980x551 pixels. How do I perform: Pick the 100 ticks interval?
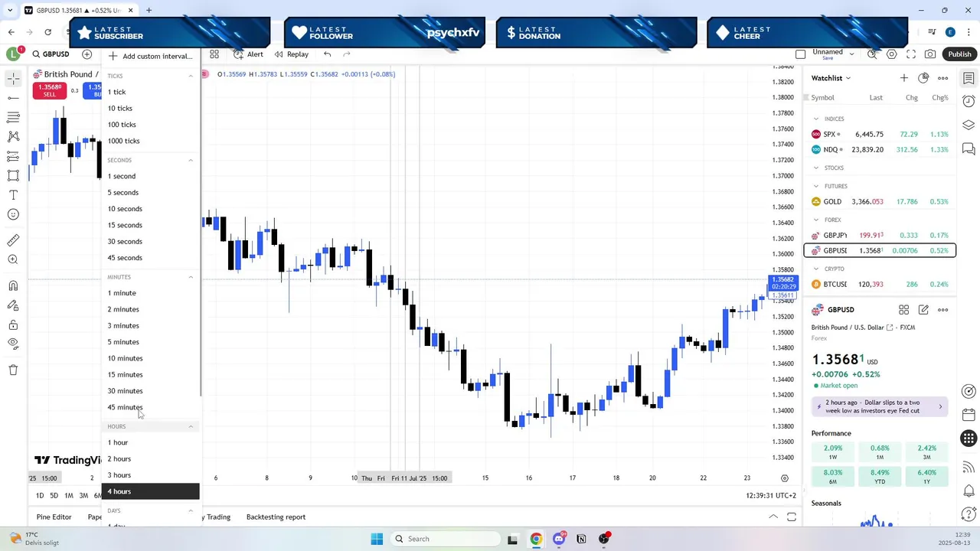click(150, 125)
